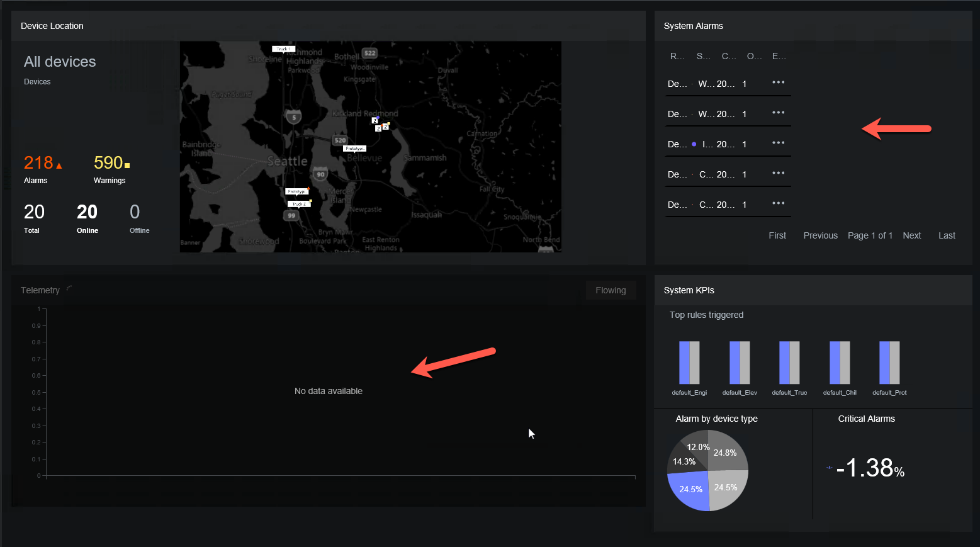Open the ellipsis menu on the last alarm row
The height and width of the screenshot is (547, 980).
point(778,204)
